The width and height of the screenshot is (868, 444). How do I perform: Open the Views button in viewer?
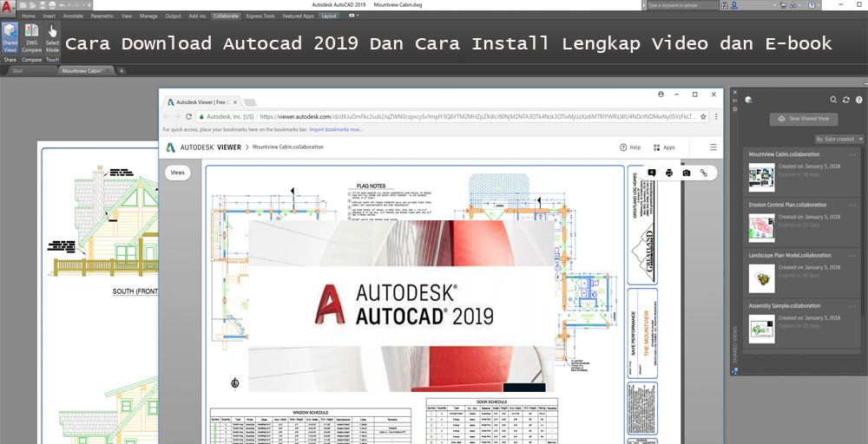coord(178,173)
